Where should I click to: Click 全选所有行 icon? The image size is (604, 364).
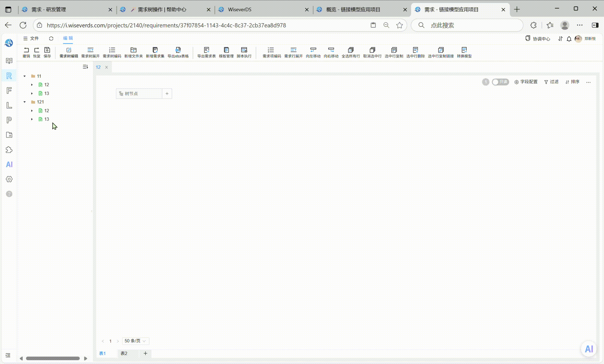[351, 50]
